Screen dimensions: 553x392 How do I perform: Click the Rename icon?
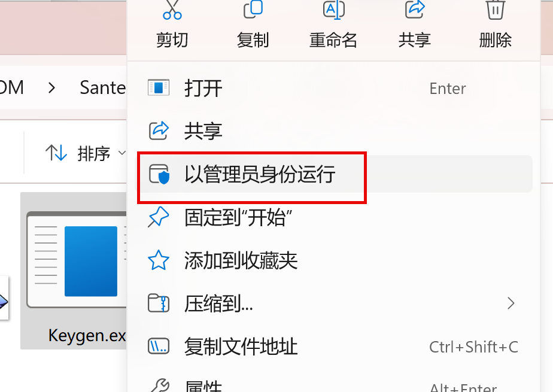[333, 10]
